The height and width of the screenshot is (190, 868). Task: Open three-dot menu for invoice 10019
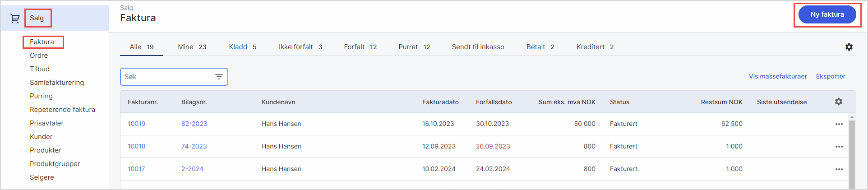tap(839, 124)
